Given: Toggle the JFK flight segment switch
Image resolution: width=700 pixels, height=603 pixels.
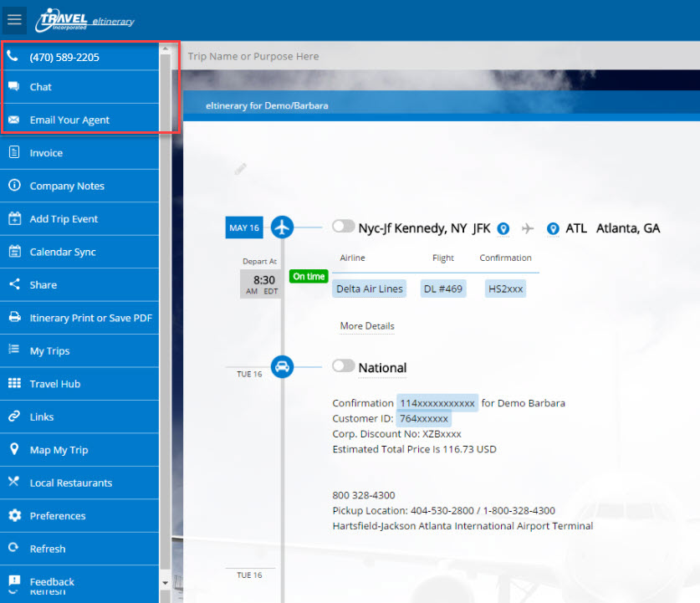Looking at the screenshot, I should point(343,226).
